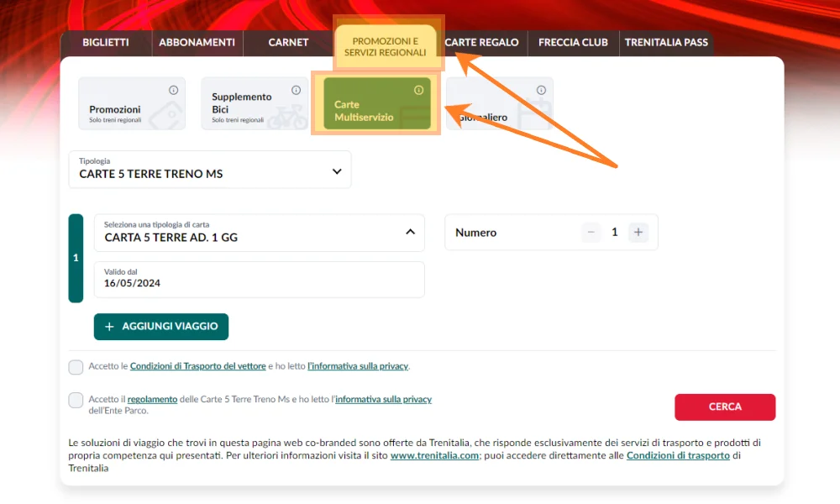This screenshot has height=504, width=840.
Task: Accept the Condizioni di Trasporto checkbox
Action: 76,367
